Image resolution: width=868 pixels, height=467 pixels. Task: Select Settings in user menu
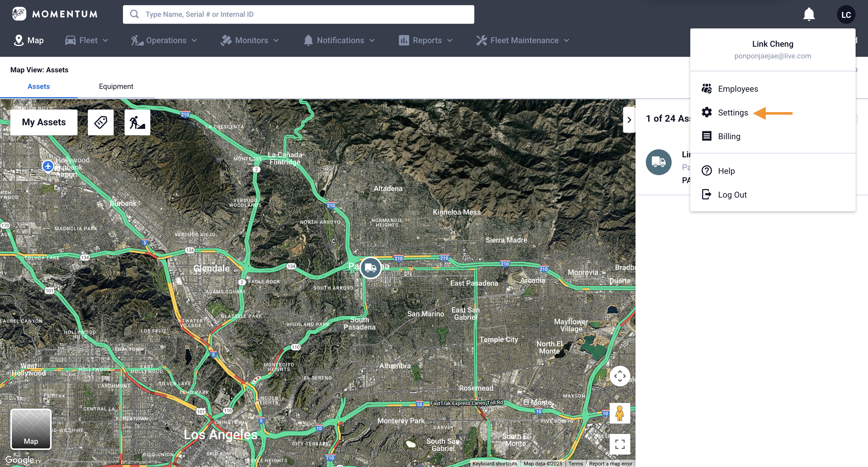tap(733, 113)
